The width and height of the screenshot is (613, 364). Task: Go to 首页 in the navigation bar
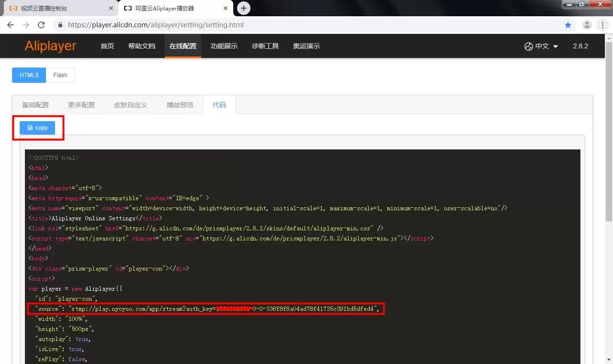tap(107, 46)
